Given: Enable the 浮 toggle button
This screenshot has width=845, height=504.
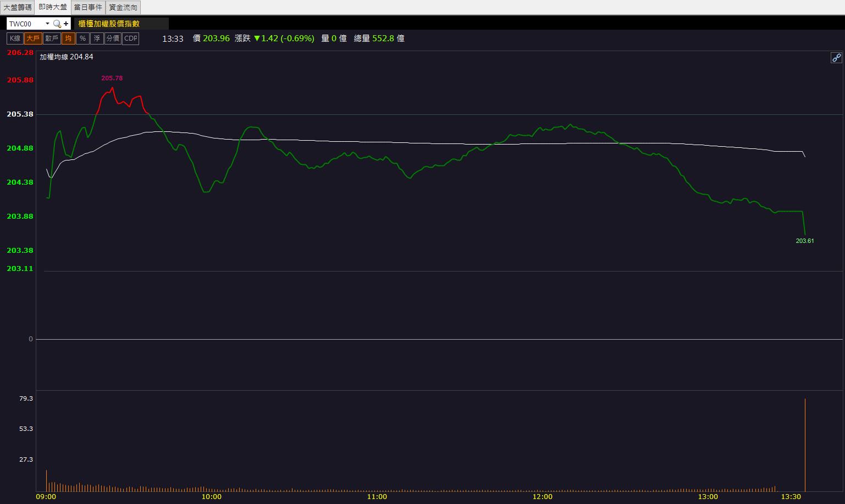Looking at the screenshot, I should tap(97, 38).
